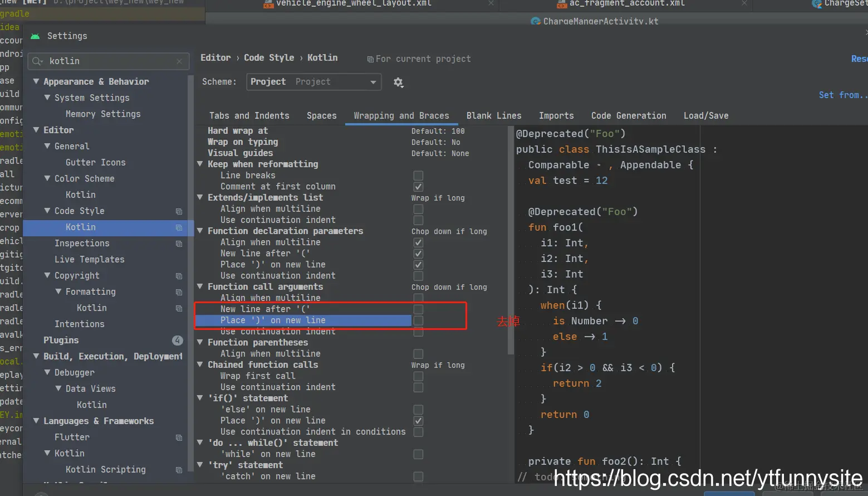Open scheme actions gear icon

398,82
